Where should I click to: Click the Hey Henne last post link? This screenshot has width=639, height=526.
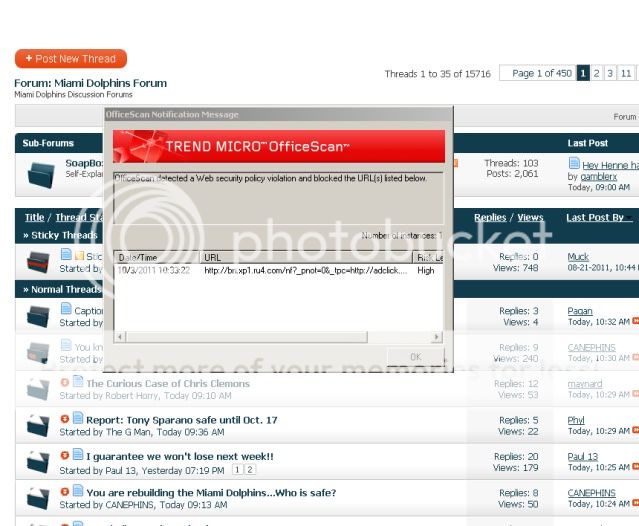point(610,165)
